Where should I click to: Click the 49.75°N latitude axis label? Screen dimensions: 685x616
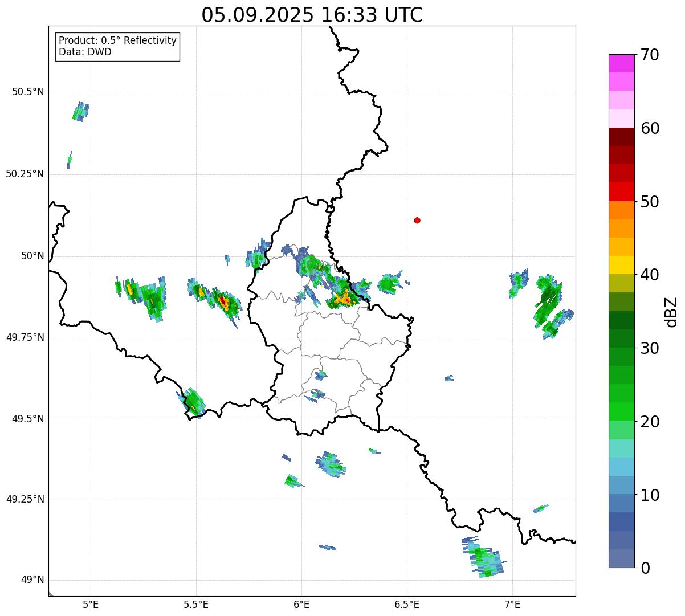pos(25,337)
